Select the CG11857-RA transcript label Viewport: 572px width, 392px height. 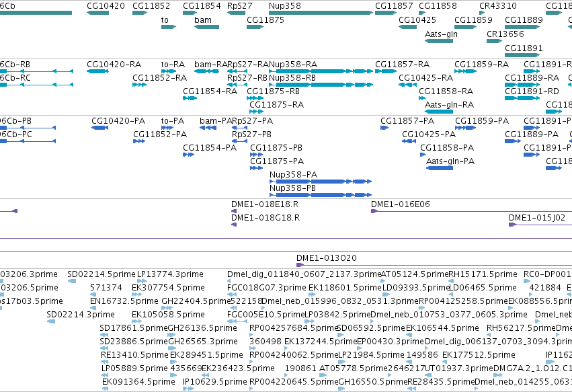[x=403, y=65]
